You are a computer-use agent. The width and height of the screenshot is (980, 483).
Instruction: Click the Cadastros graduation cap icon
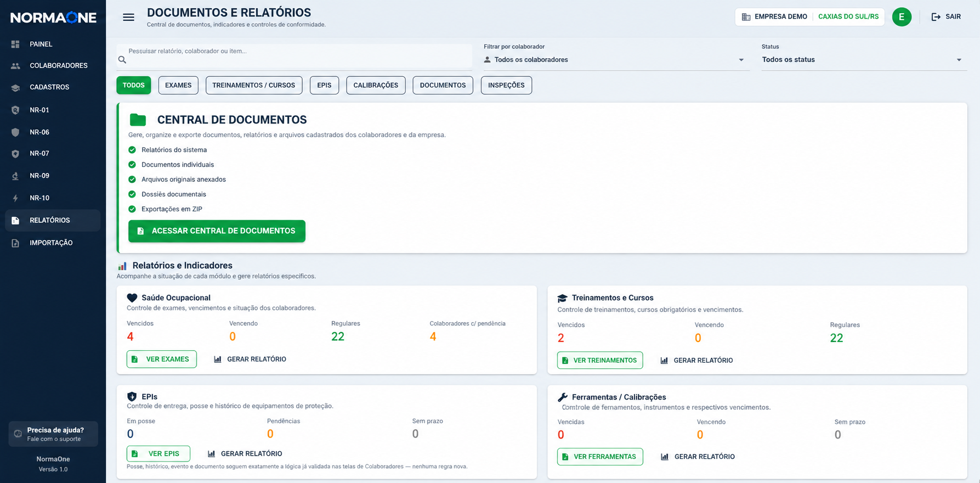(x=15, y=88)
